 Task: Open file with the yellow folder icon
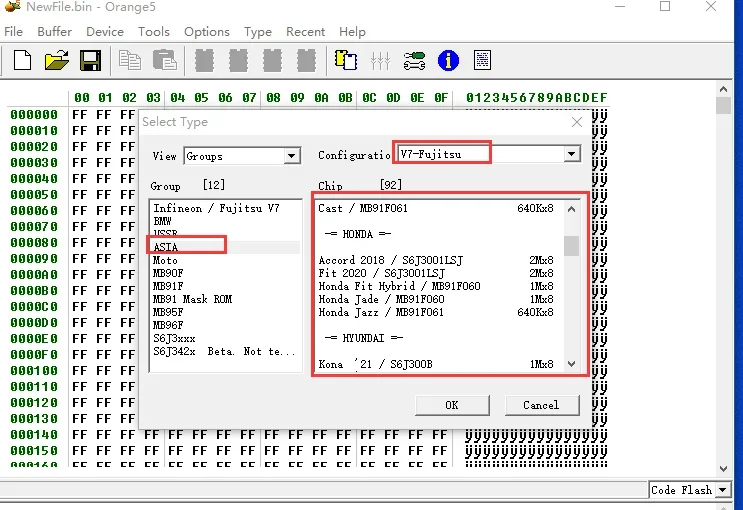click(x=56, y=61)
